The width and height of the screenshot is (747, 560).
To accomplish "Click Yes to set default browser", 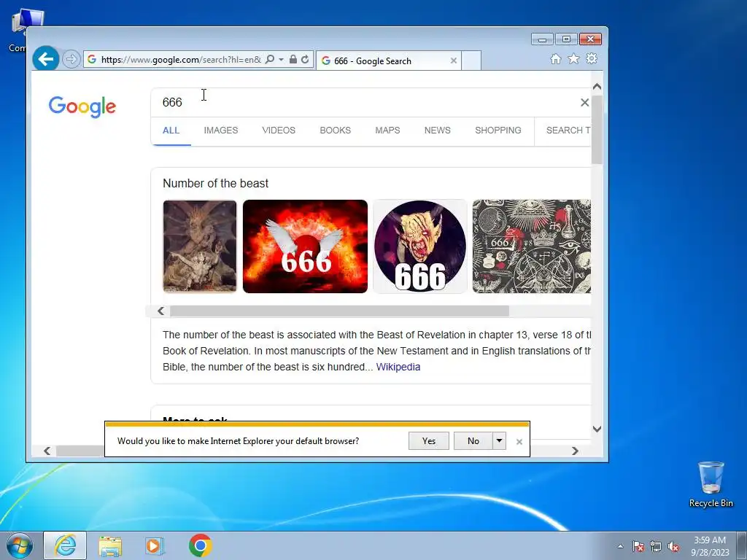I will (429, 441).
